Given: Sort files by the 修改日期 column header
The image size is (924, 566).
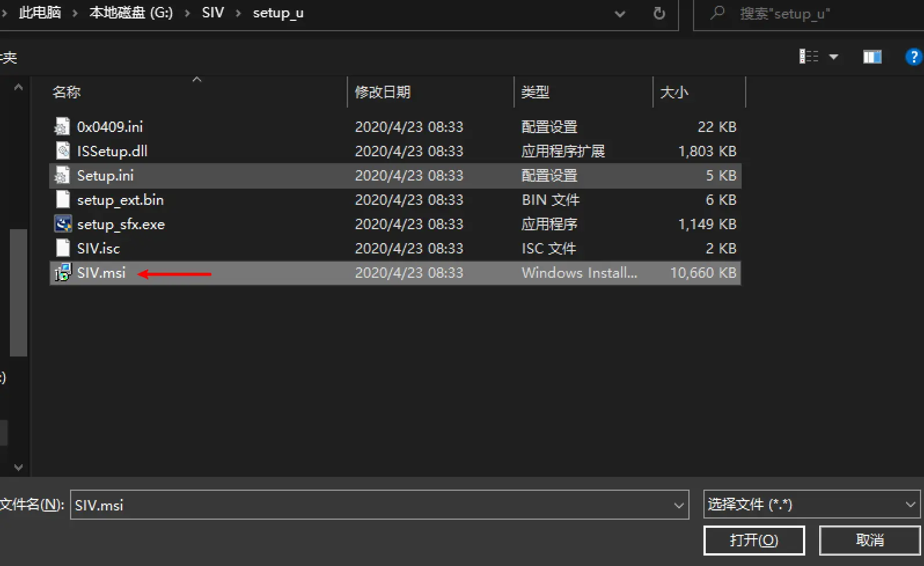Looking at the screenshot, I should pyautogui.click(x=383, y=92).
